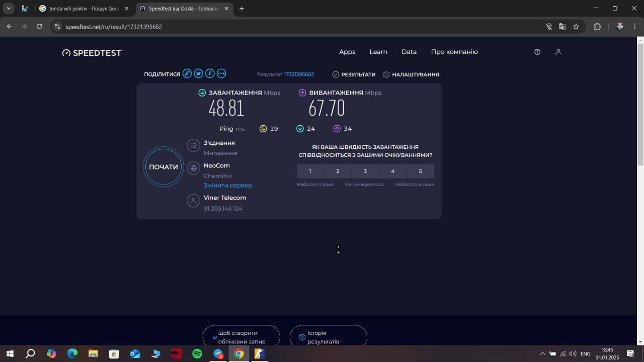Open the РЕЗУЛЬТАТИ section
The width and height of the screenshot is (644, 362).
click(354, 74)
